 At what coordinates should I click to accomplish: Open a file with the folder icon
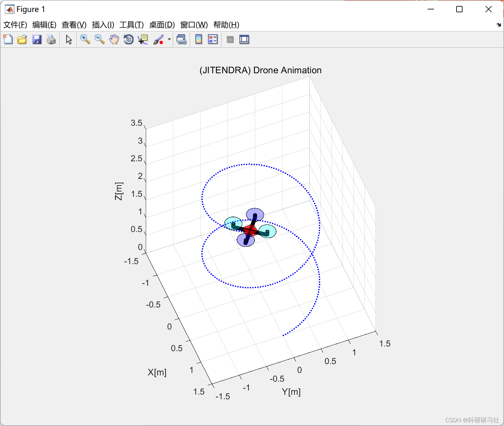click(x=22, y=40)
